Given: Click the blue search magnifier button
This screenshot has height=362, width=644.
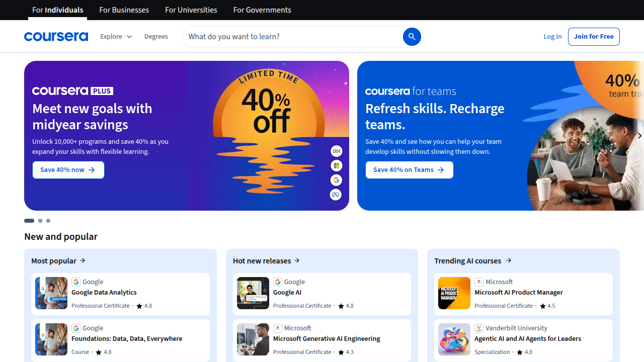Looking at the screenshot, I should [412, 37].
